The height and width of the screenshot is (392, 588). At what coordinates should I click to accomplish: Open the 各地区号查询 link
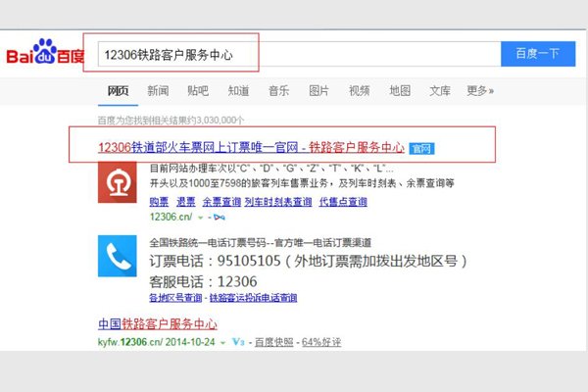(x=175, y=298)
